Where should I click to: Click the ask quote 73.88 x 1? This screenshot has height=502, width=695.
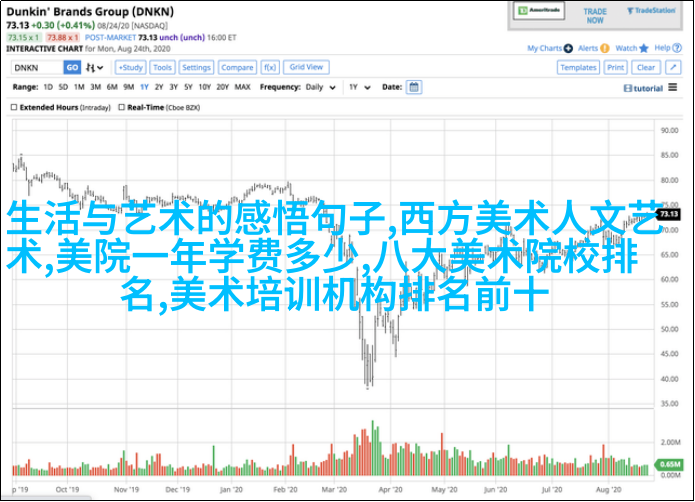62,38
